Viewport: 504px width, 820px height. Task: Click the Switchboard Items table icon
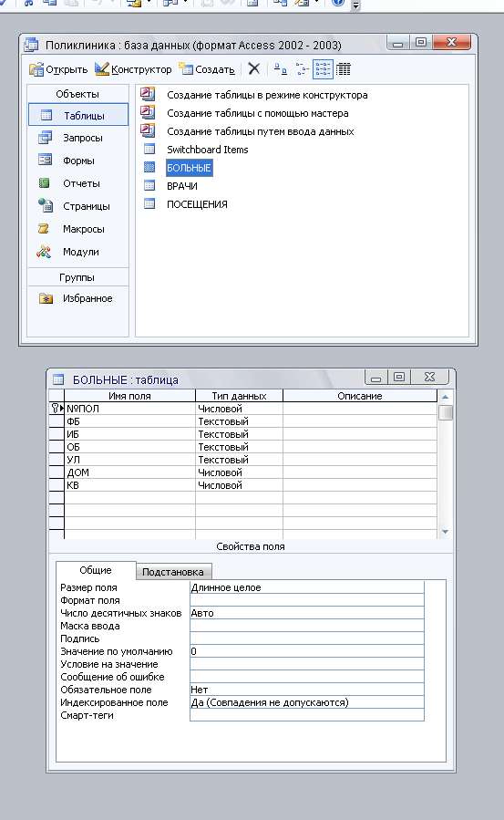pos(149,149)
